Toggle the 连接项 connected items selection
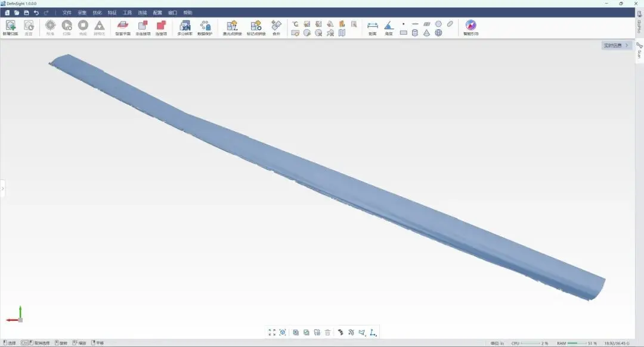Image resolution: width=644 pixels, height=347 pixels. pyautogui.click(x=161, y=27)
